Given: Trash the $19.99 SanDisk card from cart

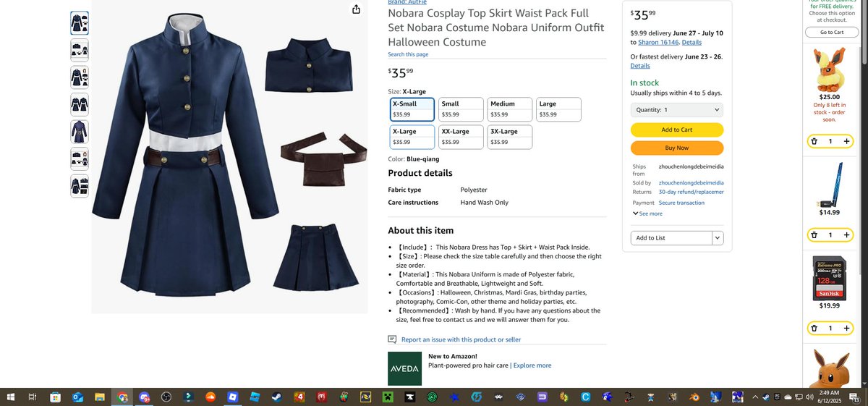Looking at the screenshot, I should pos(814,328).
